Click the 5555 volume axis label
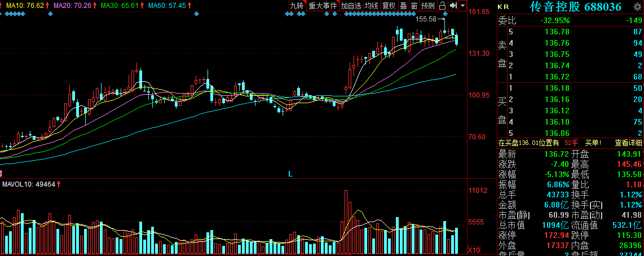Image resolution: width=644 pixels, height=256 pixels. pos(477,222)
